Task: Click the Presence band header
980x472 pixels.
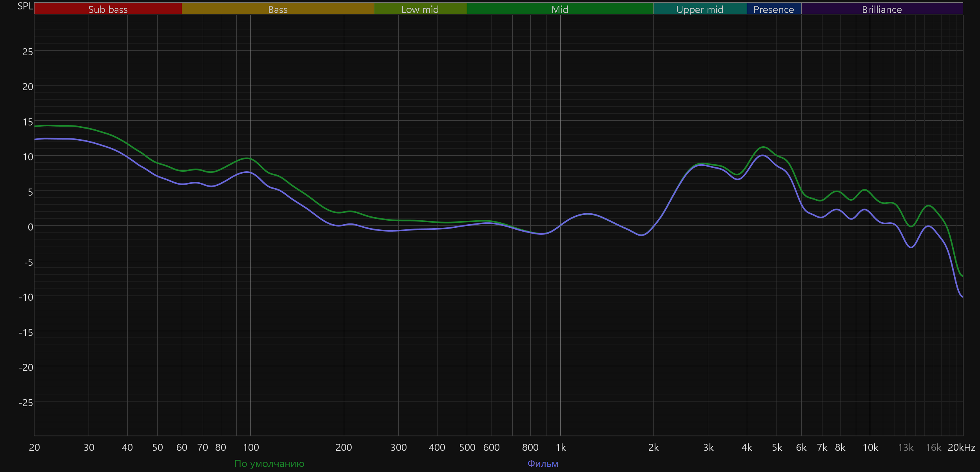Action: [773, 9]
